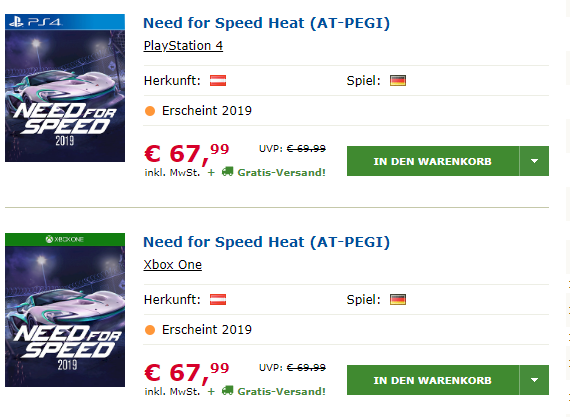Screen dimensions: 576x419
Task: Open Xbox One Need for Speed cover thumbnail
Action: click(x=65, y=310)
